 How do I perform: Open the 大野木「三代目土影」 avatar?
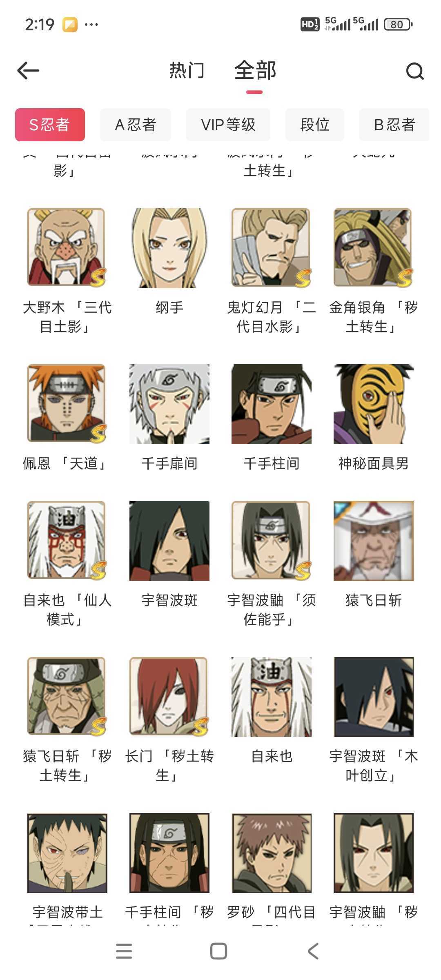coord(67,247)
